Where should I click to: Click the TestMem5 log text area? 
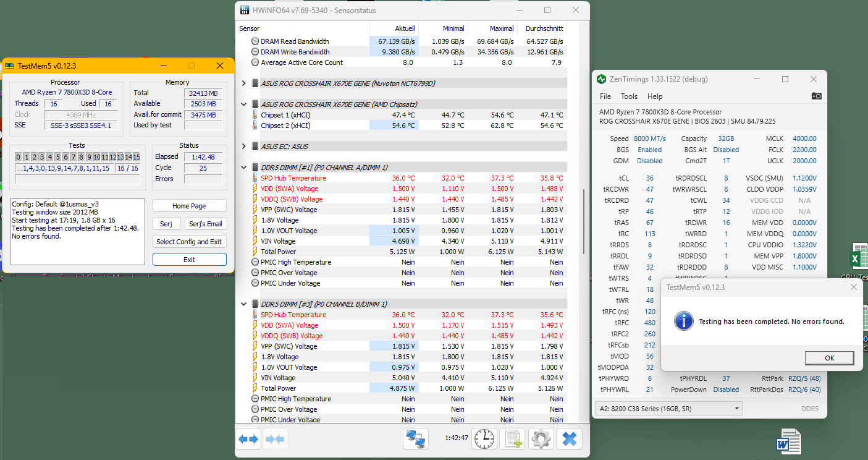[77, 232]
